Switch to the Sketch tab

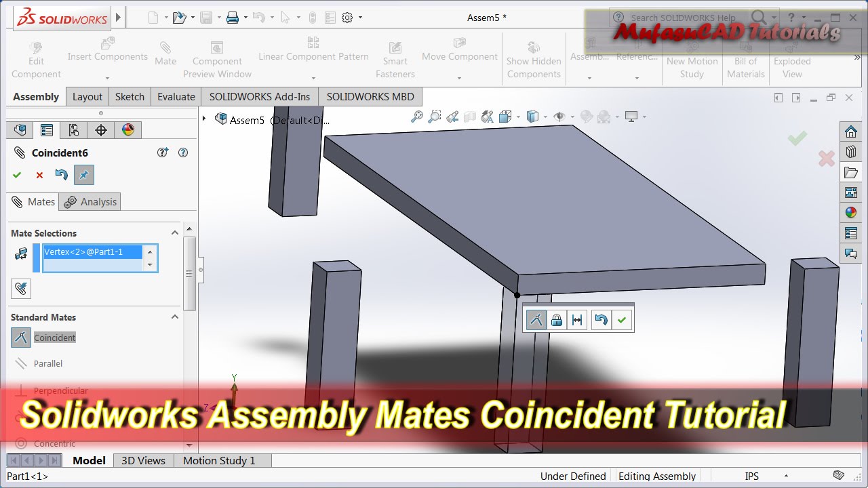point(130,96)
